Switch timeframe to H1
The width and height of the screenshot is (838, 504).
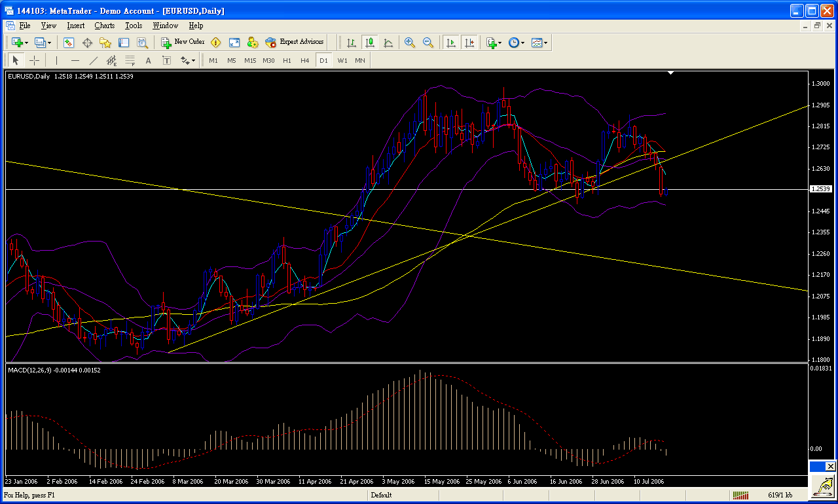click(x=287, y=61)
